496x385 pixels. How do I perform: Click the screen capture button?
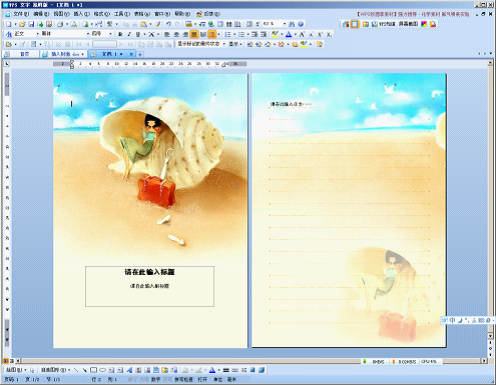(x=408, y=24)
